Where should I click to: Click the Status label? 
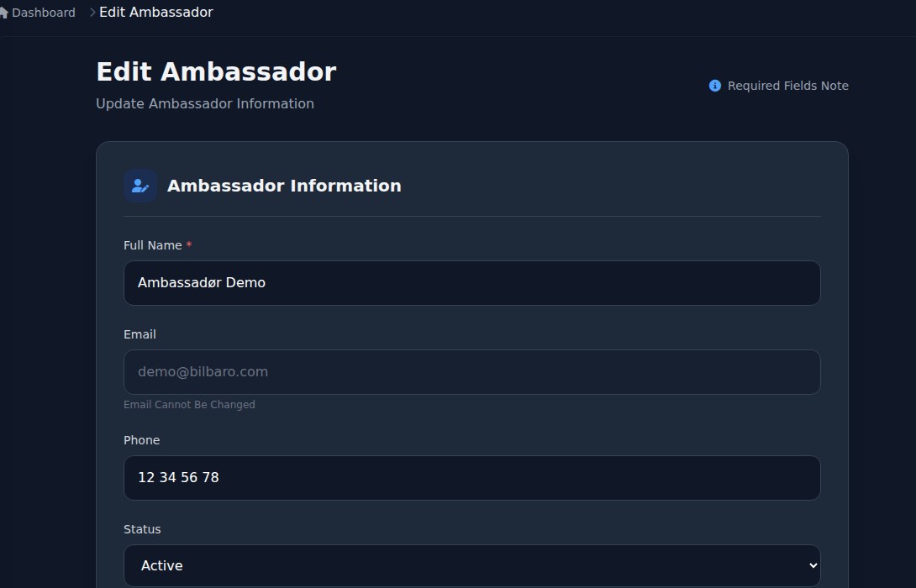coord(142,529)
